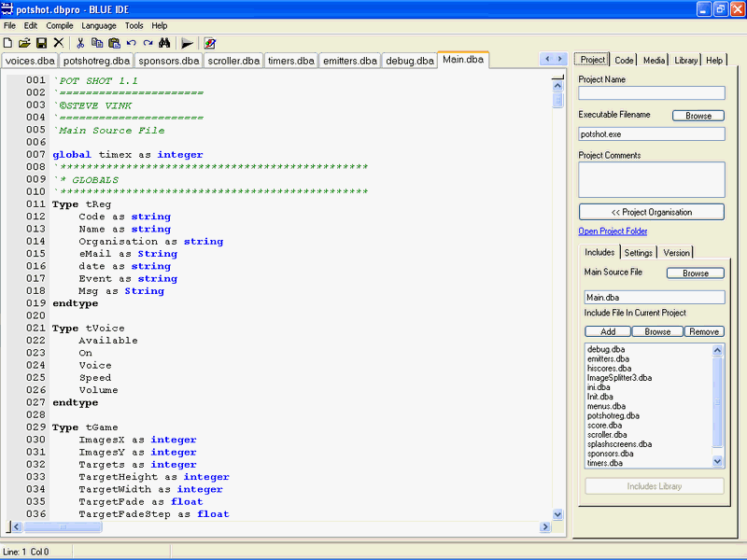Open the Media panel tab
Screen dimensions: 747x560
(654, 60)
